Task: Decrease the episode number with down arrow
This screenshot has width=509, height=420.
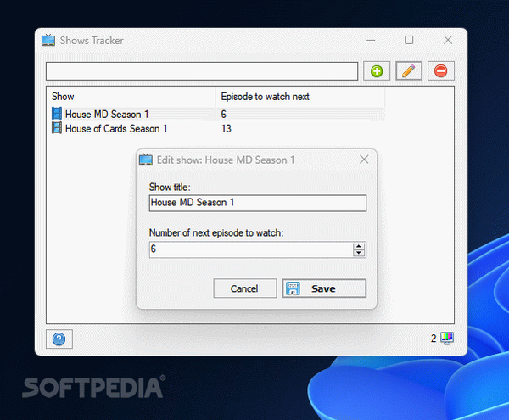Action: (359, 253)
